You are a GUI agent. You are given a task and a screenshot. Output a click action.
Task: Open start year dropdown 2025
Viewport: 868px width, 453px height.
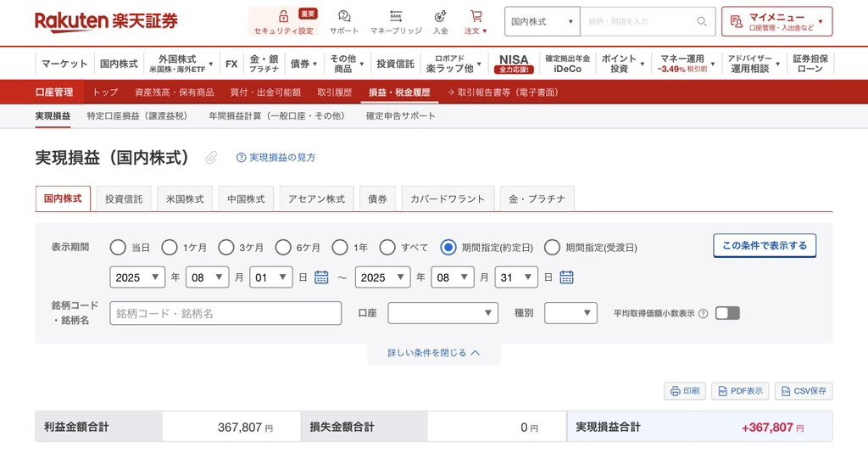click(137, 277)
